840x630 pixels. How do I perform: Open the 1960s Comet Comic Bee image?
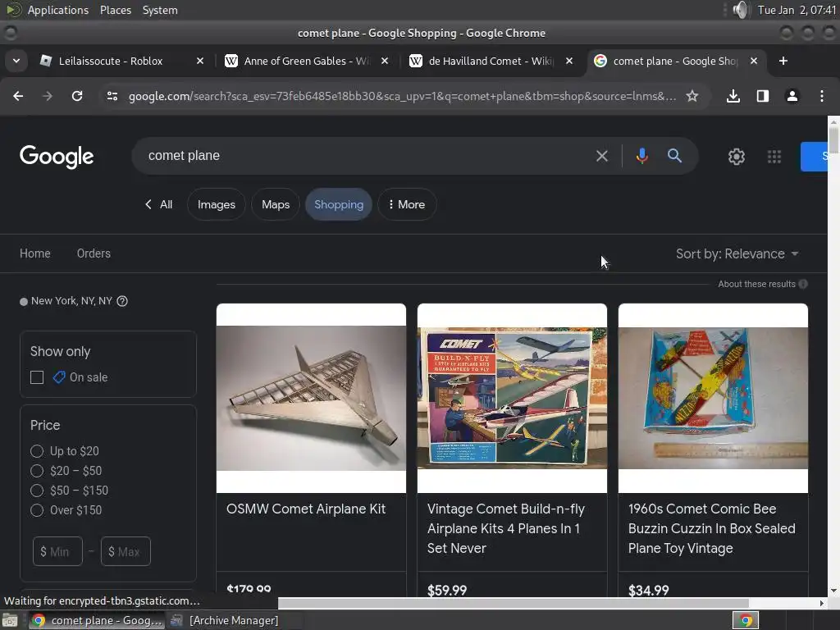[x=713, y=398]
